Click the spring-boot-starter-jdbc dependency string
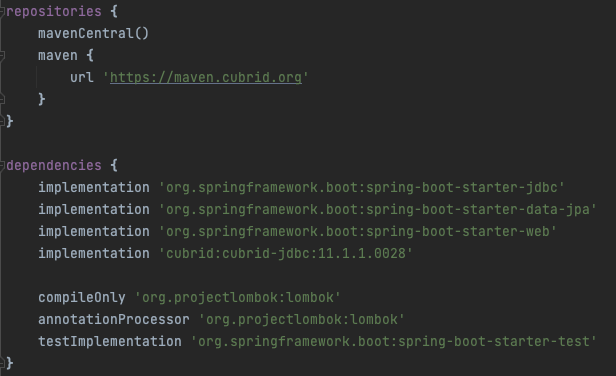616x376 pixels. [x=361, y=187]
